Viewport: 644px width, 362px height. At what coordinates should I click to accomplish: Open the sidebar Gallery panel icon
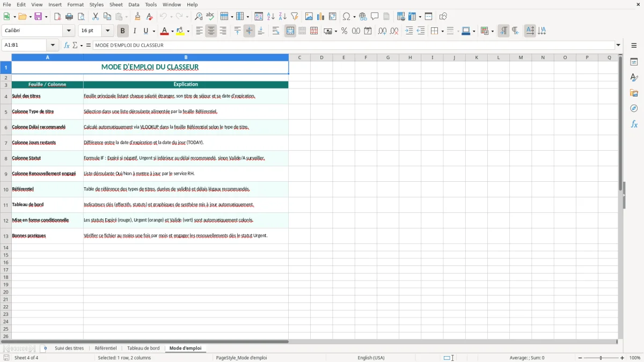(634, 93)
